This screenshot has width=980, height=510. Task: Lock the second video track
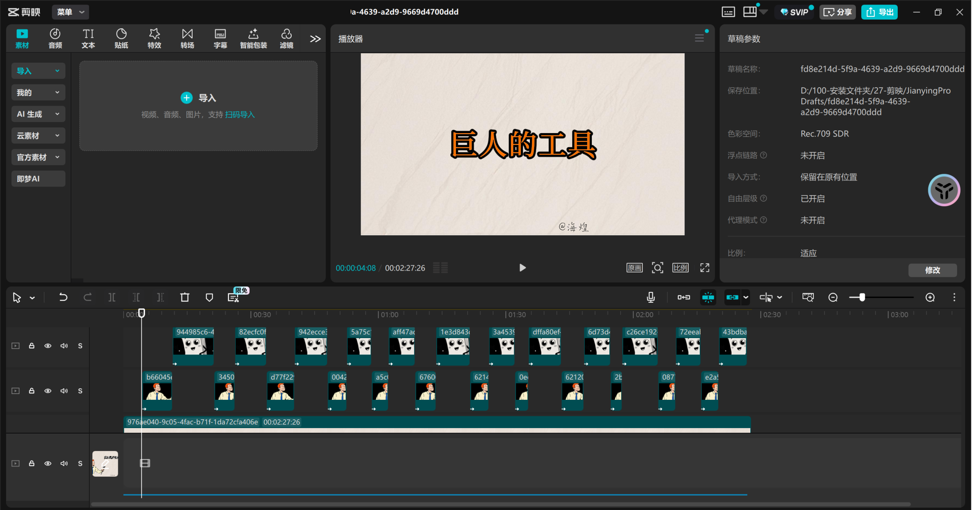(x=32, y=391)
